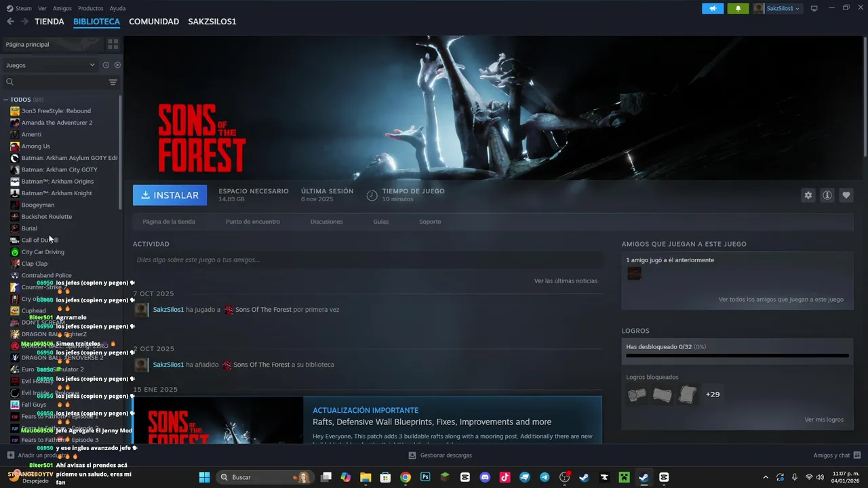Open the Ver menu

(42, 8)
